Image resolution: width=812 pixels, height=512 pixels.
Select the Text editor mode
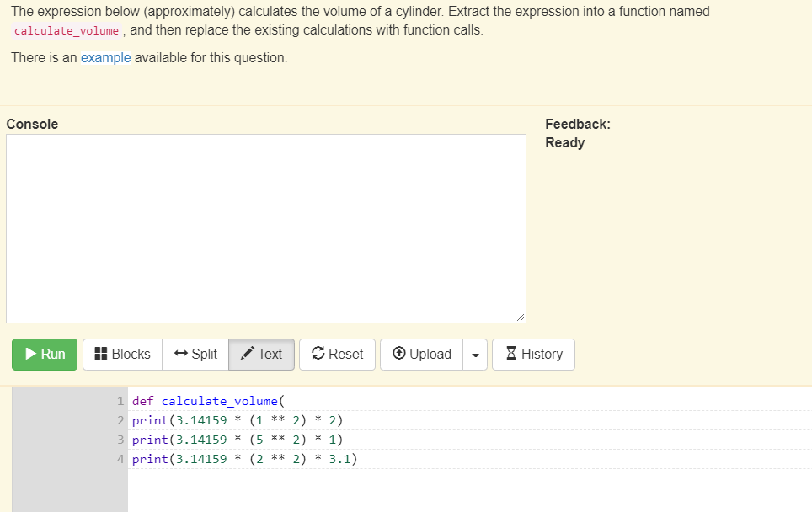tap(261, 355)
